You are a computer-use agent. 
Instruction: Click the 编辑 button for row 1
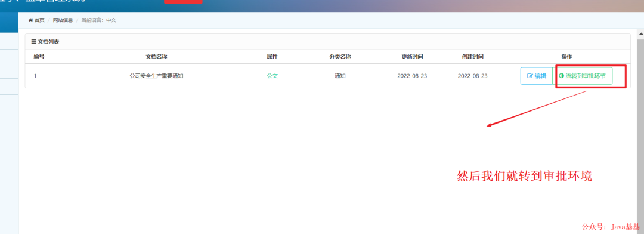tap(537, 76)
